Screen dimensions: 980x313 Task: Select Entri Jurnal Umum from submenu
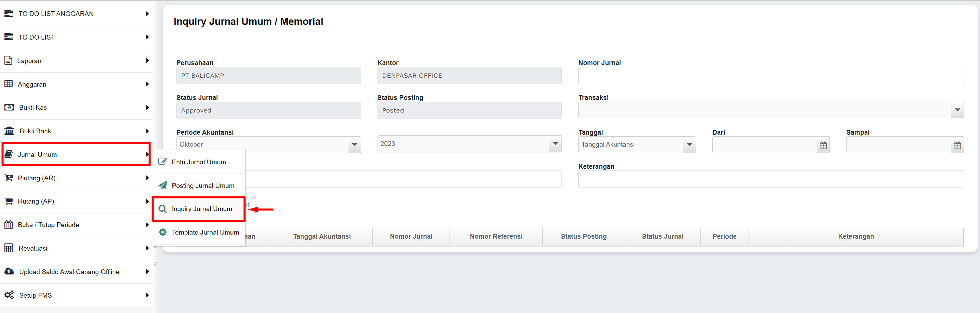199,162
